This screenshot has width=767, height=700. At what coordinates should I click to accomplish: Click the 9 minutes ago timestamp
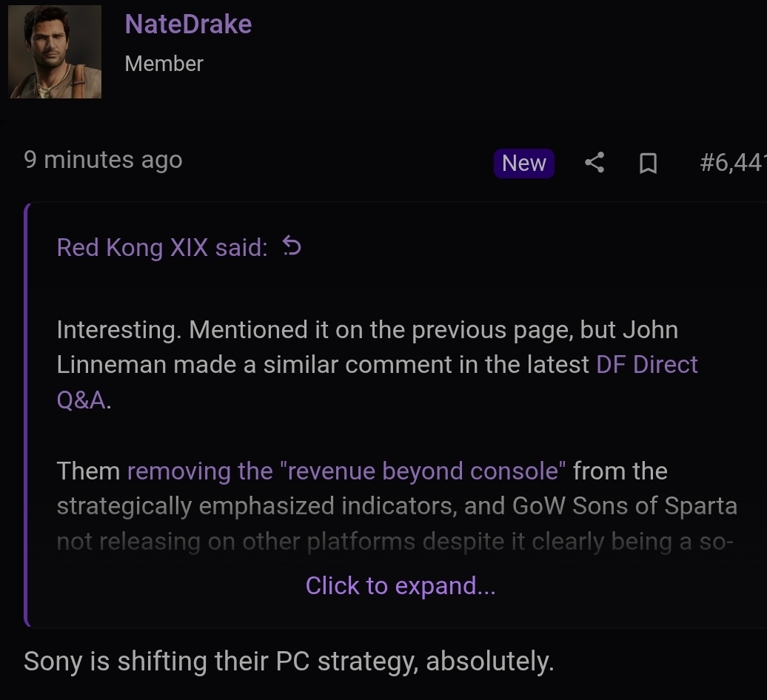pos(103,160)
